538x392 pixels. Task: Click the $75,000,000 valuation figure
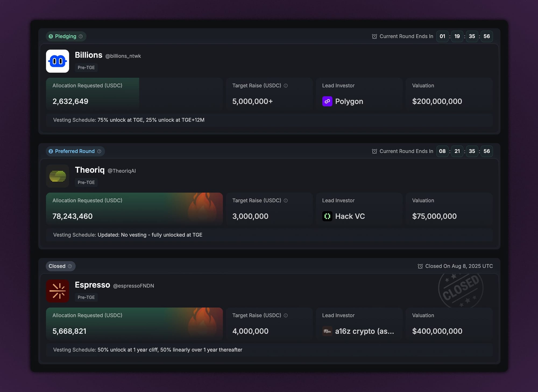point(434,216)
